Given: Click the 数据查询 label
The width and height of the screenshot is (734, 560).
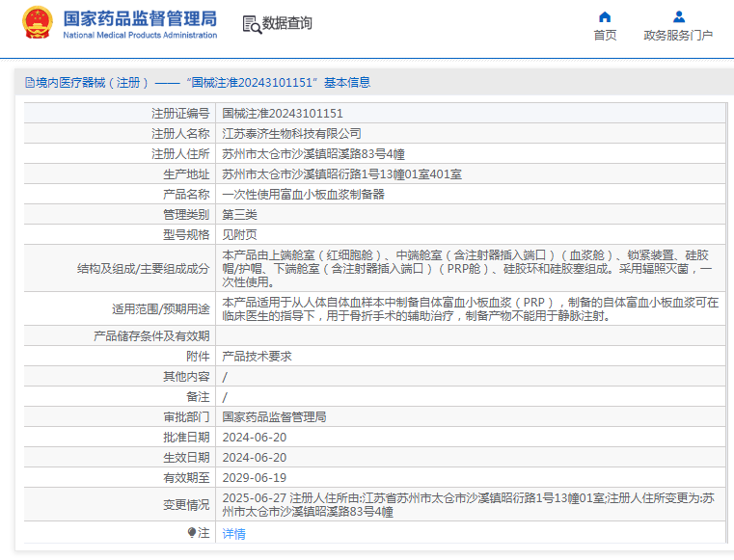Looking at the screenshot, I should coord(287,23).
